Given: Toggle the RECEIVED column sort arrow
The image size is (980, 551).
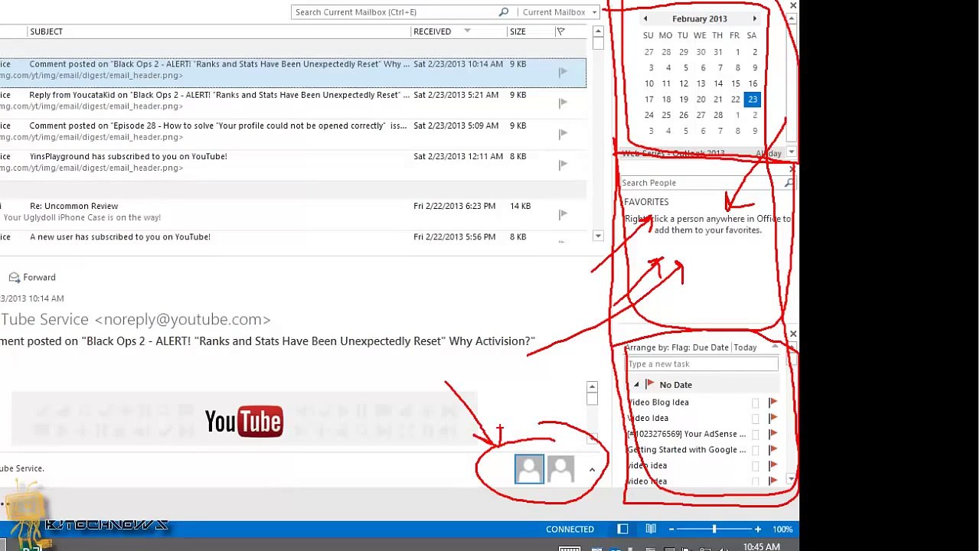Looking at the screenshot, I should pos(467,31).
